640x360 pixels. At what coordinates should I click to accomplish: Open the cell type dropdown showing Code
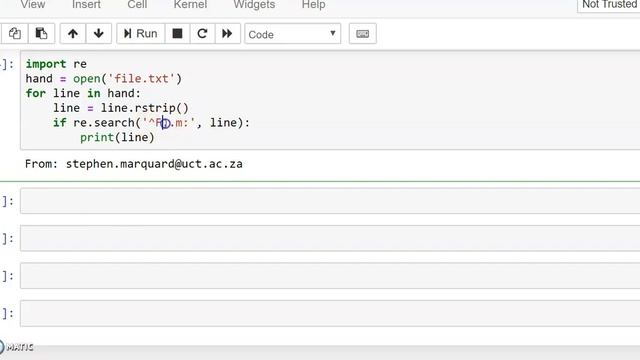pyautogui.click(x=292, y=34)
